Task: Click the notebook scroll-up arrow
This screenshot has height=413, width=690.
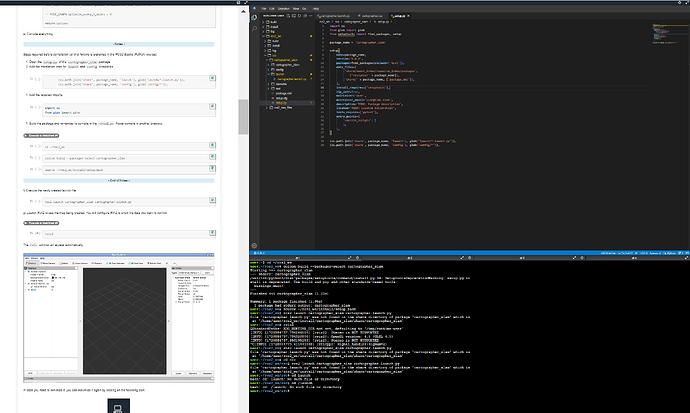Action: tap(243, 11)
